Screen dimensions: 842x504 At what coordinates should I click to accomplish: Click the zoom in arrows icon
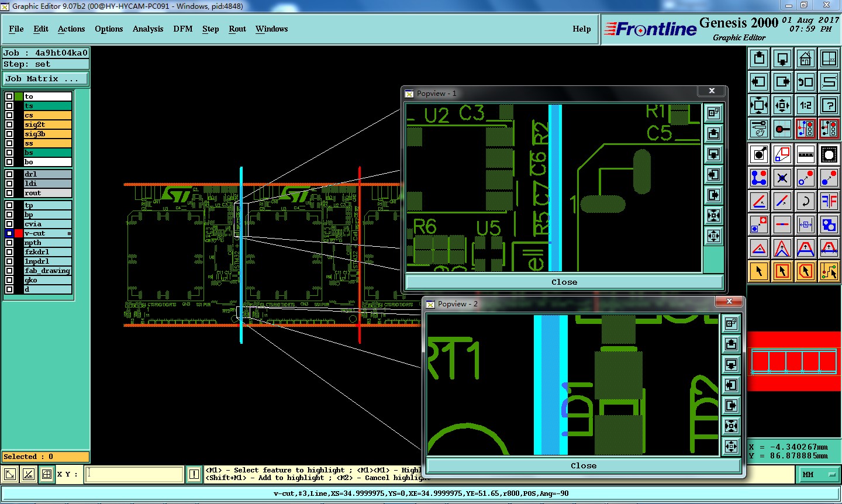coord(782,105)
